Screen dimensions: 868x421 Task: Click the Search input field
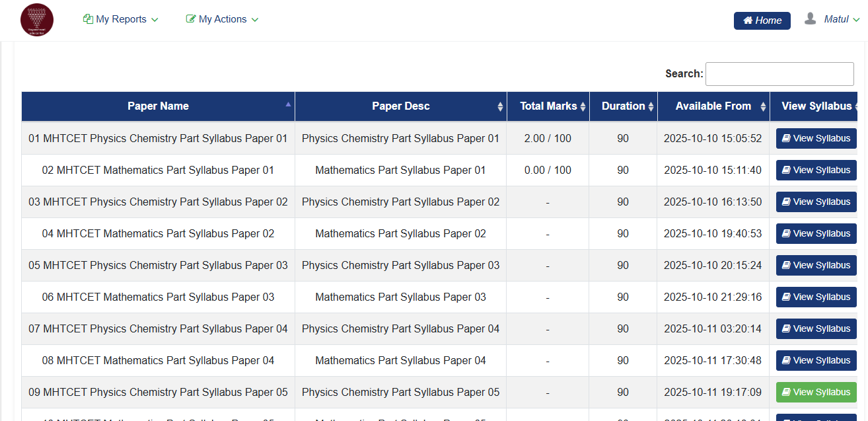pyautogui.click(x=779, y=74)
